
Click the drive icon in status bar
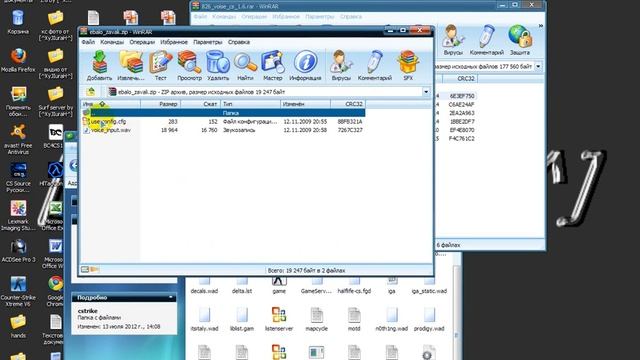coord(85,269)
